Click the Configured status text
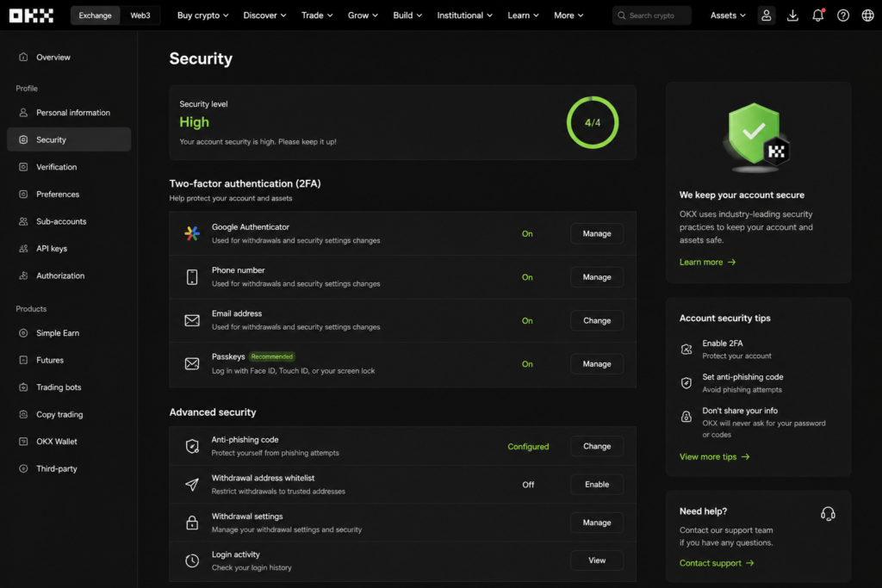Viewport: 882px width, 588px height. [528, 446]
